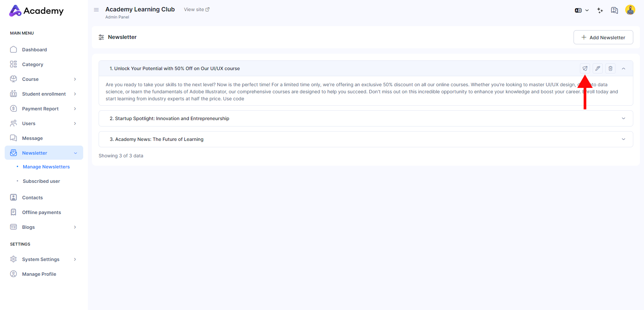Click the Academy logo
This screenshot has height=310, width=644.
click(x=36, y=11)
